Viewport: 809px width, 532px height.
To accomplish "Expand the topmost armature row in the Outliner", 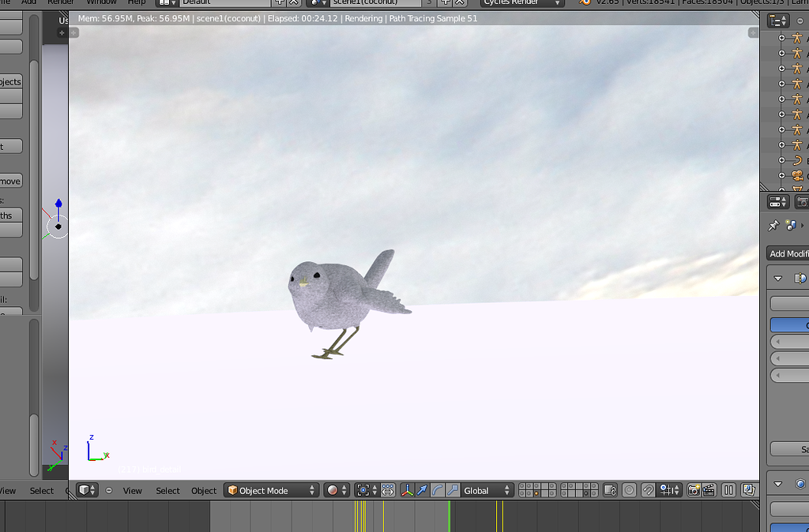I will click(781, 38).
